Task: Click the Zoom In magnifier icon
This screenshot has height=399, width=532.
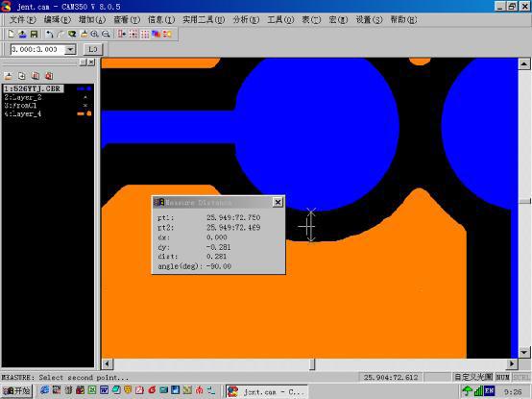Action: (x=95, y=34)
